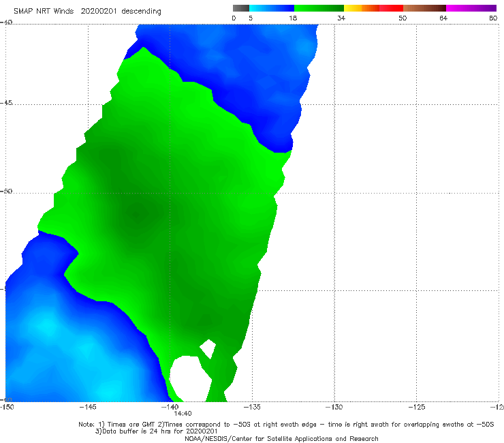Viewport: 504px width, 443px height.
Task: Click the 'NOAA/NESDIS/Center for Satellite Applications and Research' credit
Action: 281,439
